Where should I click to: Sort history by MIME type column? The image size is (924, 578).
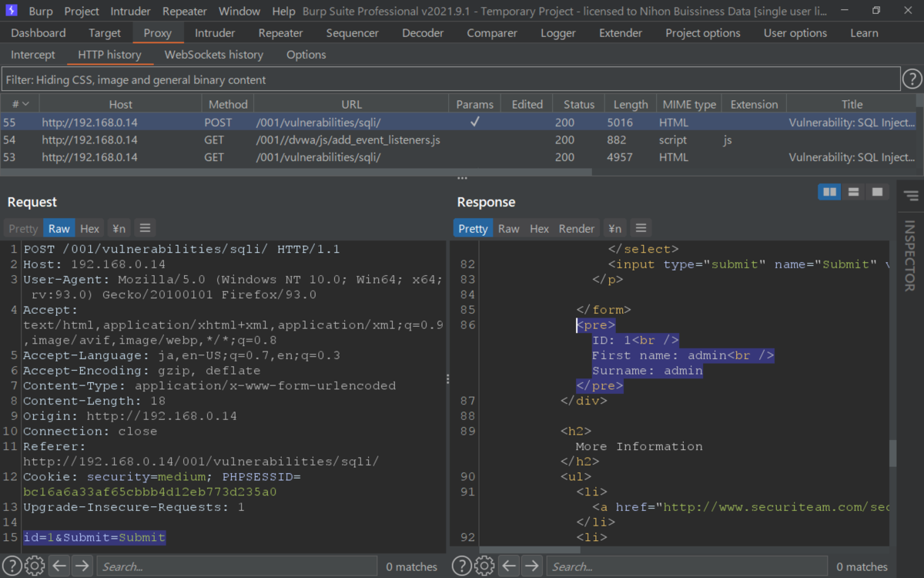tap(689, 104)
